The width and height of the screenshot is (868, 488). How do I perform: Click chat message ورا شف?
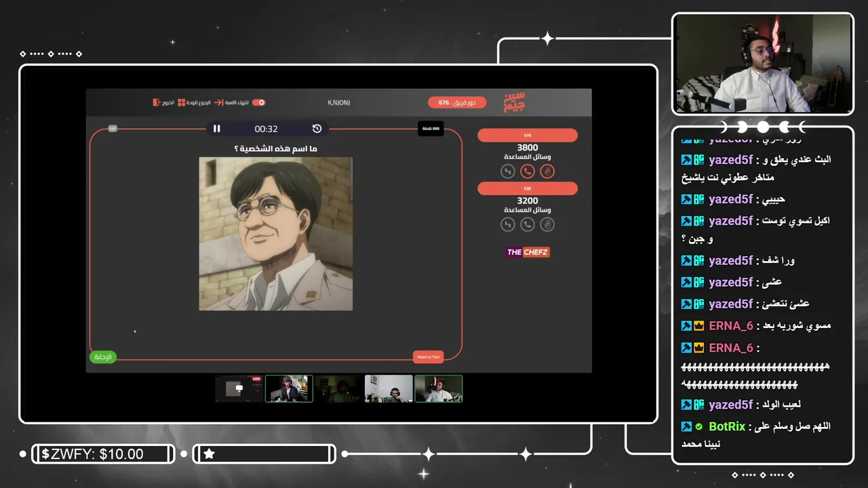(779, 261)
